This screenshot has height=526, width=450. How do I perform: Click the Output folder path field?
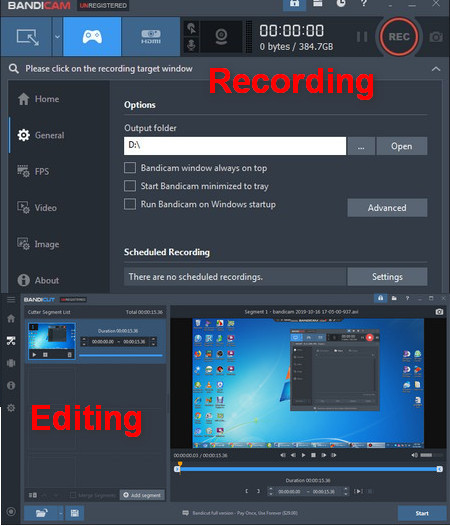tap(235, 146)
